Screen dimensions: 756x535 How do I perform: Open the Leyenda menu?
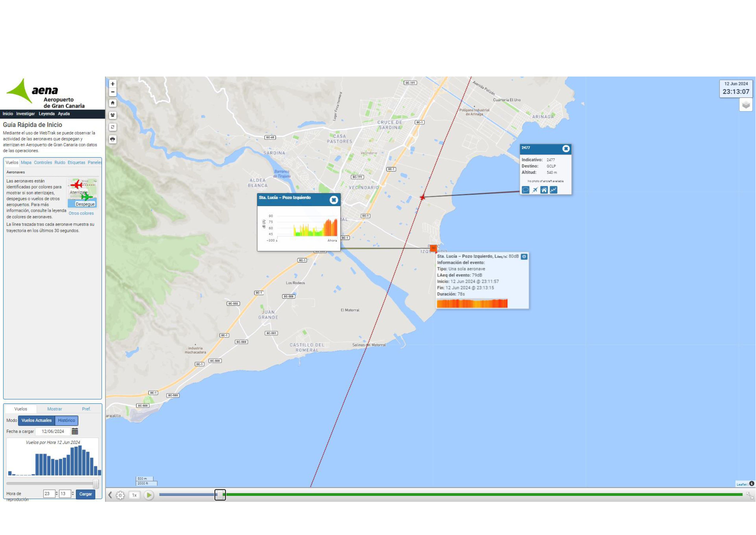46,114
